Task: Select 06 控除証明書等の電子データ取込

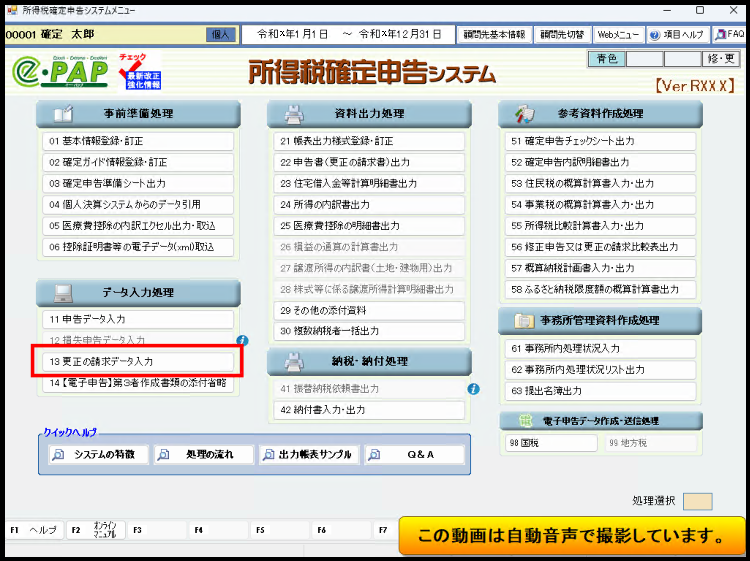Action: tap(138, 247)
